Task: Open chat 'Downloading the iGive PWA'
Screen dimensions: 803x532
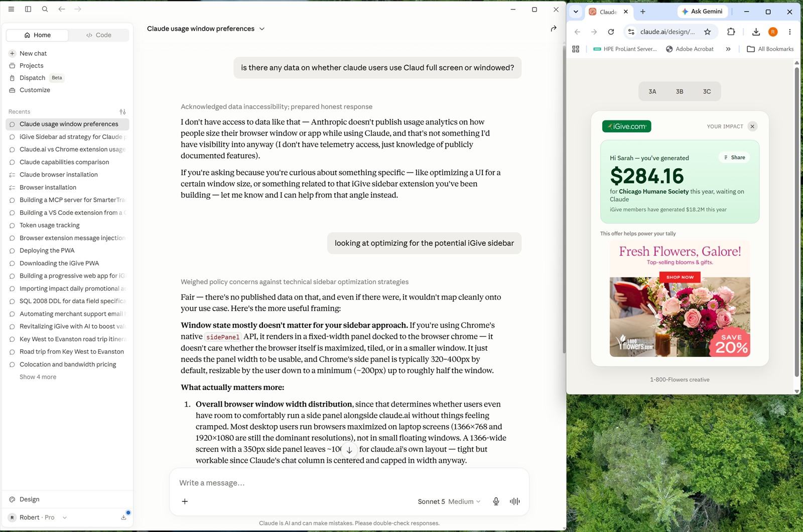Action: point(67,263)
